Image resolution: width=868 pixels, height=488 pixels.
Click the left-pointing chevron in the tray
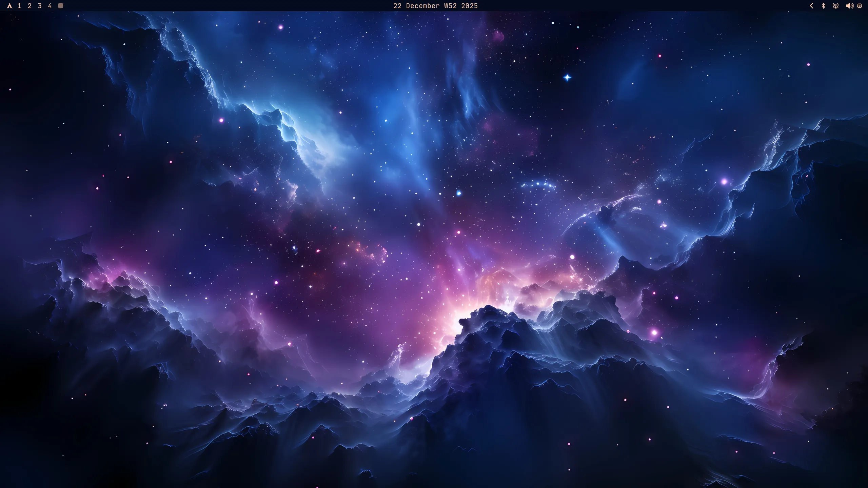point(812,6)
